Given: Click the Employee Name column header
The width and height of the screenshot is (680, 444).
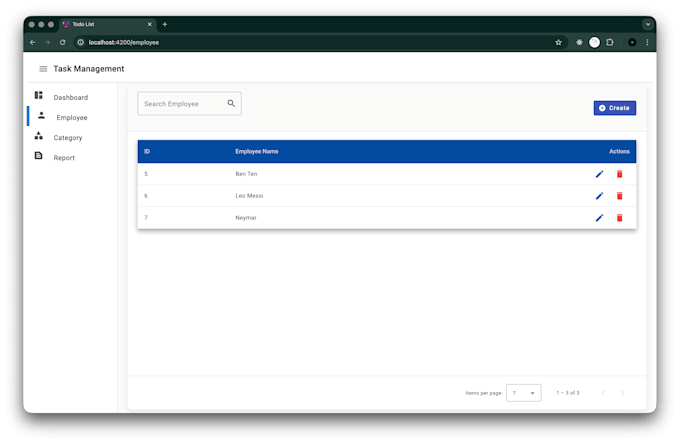Looking at the screenshot, I should pos(257,151).
